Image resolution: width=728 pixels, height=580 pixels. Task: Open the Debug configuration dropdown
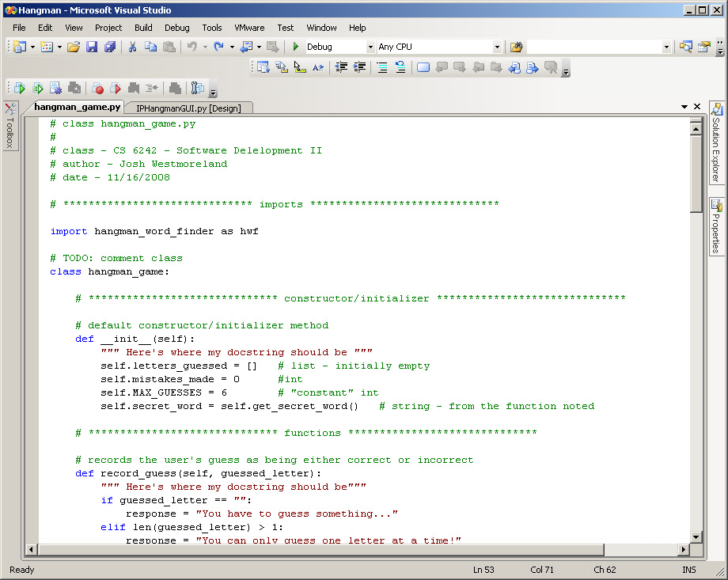(x=370, y=47)
